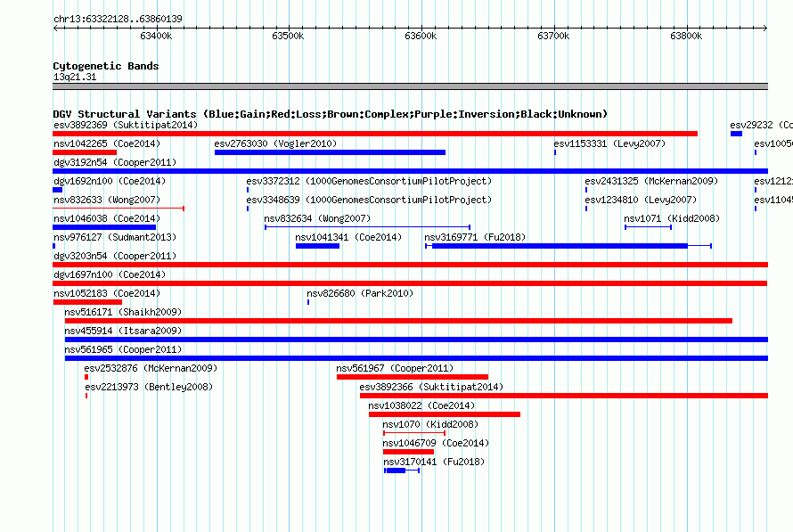The width and height of the screenshot is (793, 532).
Task: Click the nsv3170141 (Fu2018) variant label
Action: 434,462
